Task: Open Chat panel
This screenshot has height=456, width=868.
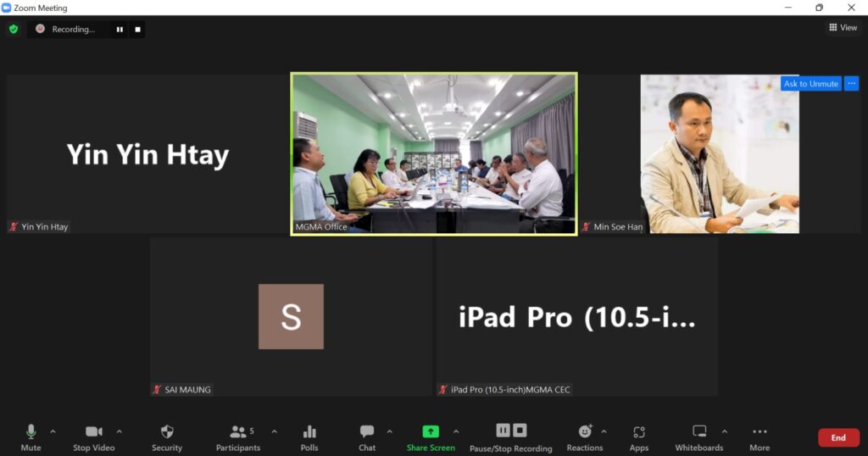Action: [367, 437]
